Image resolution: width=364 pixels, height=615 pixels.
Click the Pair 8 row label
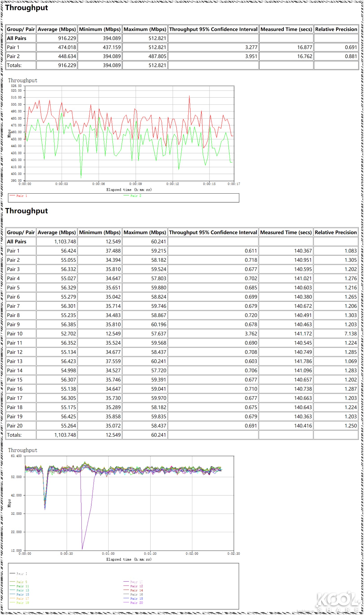(13, 315)
